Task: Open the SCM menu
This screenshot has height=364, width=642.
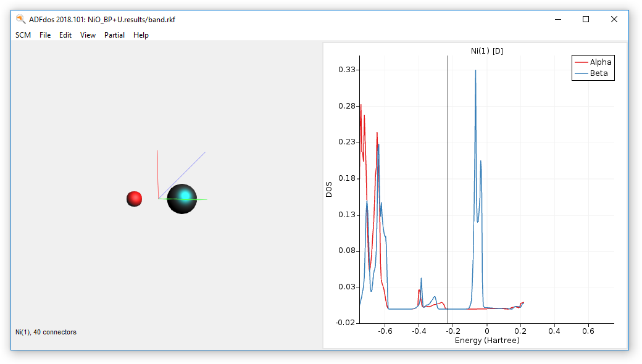Action: pos(23,35)
